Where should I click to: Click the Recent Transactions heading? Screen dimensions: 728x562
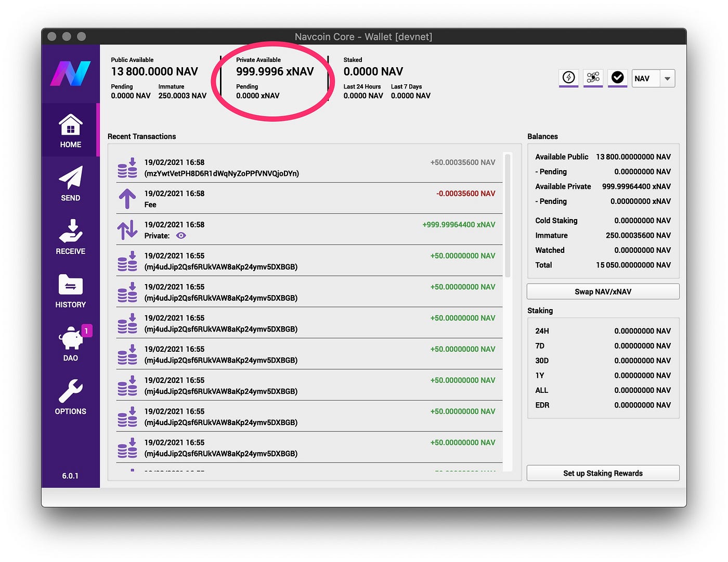pyautogui.click(x=142, y=136)
